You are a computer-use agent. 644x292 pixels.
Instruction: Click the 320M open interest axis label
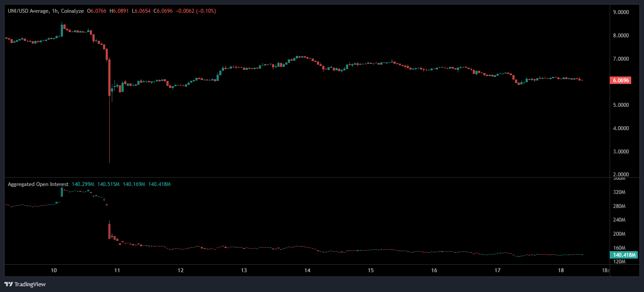(619, 192)
